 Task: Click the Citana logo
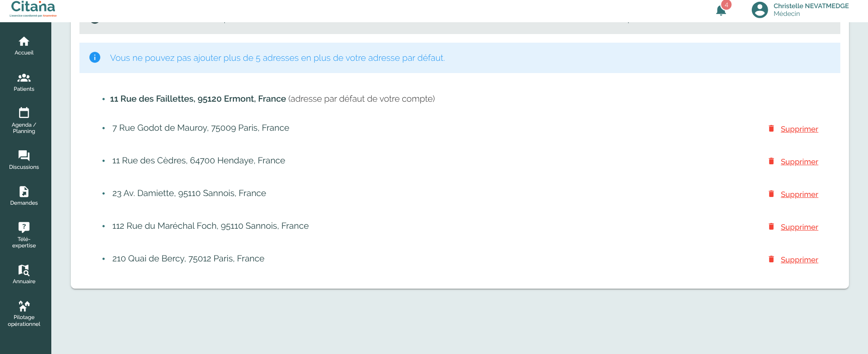coord(33,9)
